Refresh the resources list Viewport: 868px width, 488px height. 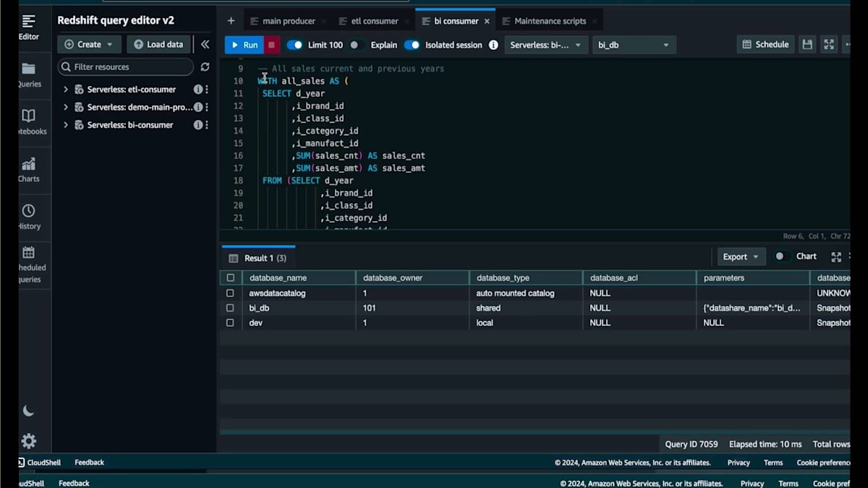coord(205,67)
